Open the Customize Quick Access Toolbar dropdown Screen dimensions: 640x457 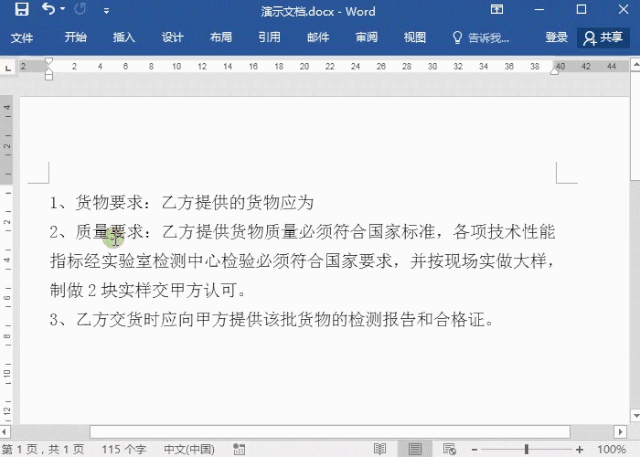pyautogui.click(x=106, y=11)
